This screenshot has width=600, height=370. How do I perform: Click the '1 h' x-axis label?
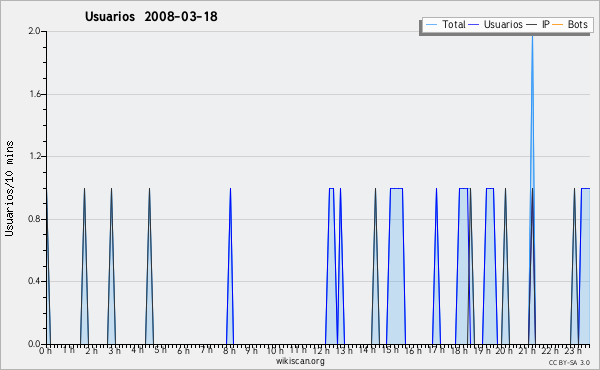68,350
